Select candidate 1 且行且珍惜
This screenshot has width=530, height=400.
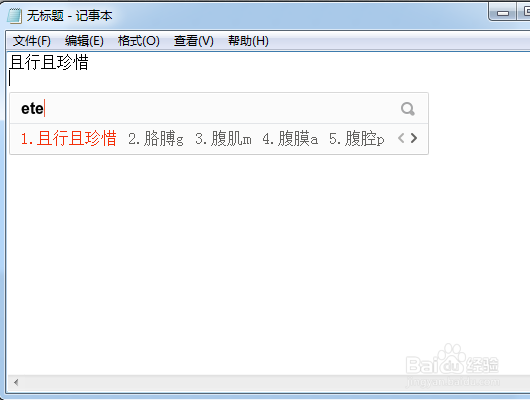(69, 138)
